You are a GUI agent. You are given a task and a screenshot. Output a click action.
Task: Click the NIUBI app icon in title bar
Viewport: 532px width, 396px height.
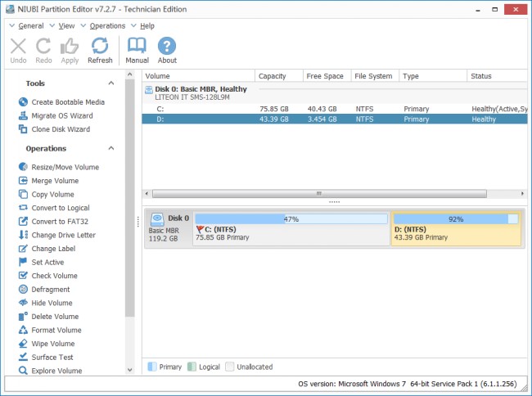click(10, 9)
